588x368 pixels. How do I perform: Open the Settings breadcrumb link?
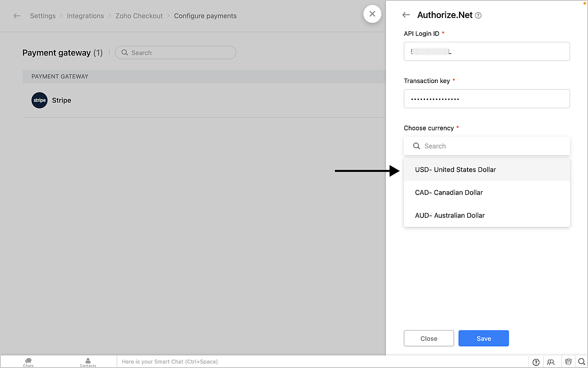[x=43, y=16]
